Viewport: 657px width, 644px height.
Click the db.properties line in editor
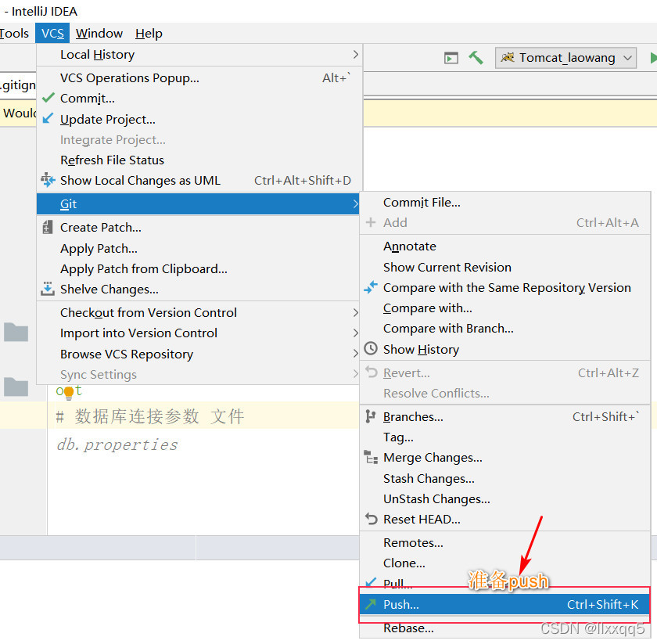click(x=117, y=444)
